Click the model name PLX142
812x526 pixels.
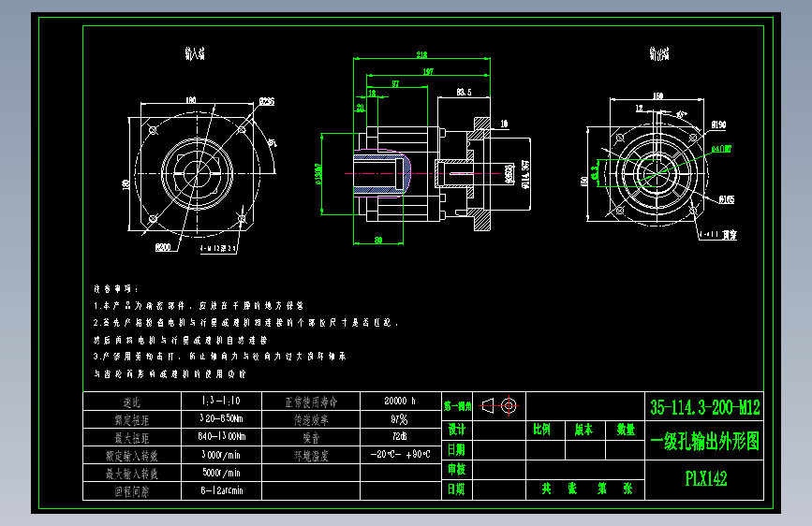tap(706, 478)
